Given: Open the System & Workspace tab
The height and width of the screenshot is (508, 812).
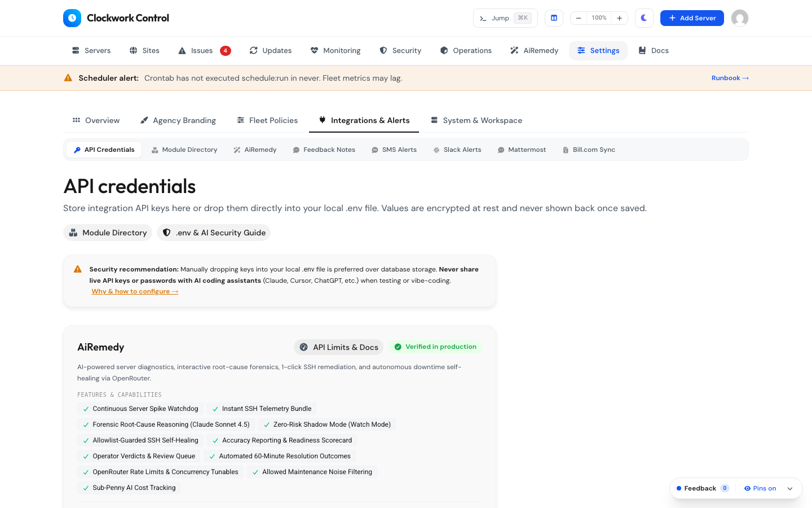Looking at the screenshot, I should (x=476, y=120).
